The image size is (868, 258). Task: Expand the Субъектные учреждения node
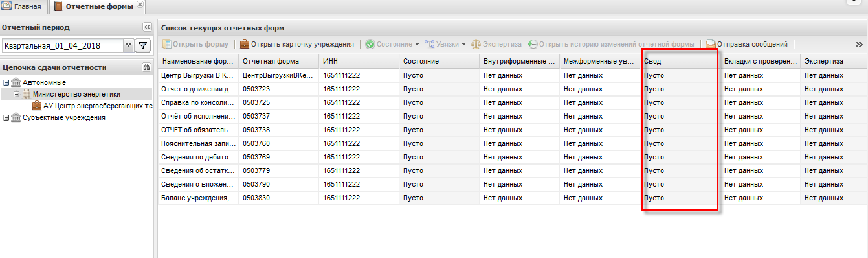click(6, 118)
